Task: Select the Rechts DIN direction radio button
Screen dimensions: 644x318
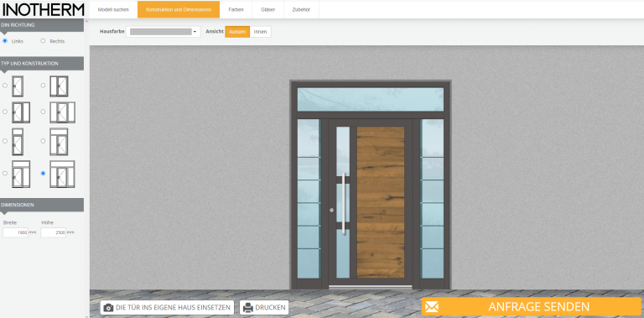Action: coord(43,40)
